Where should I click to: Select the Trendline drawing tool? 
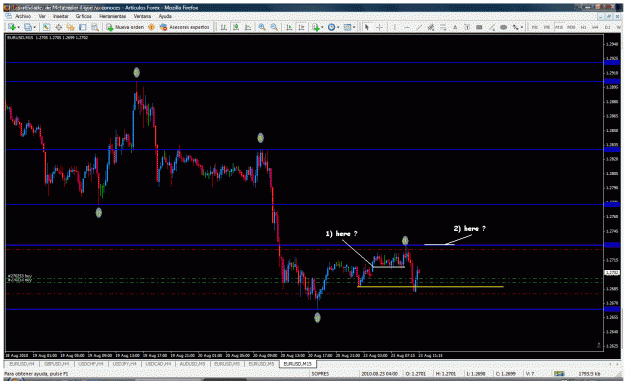coord(419,27)
